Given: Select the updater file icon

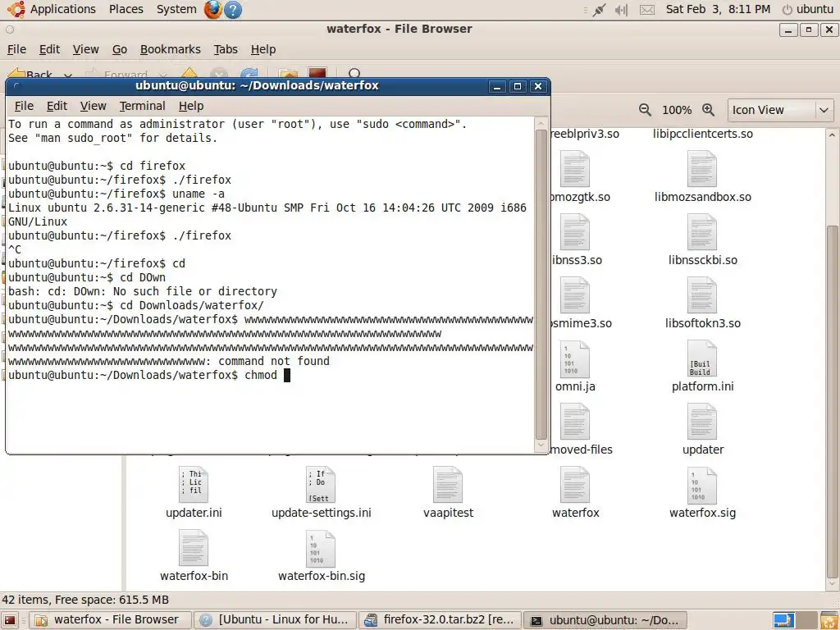Looking at the screenshot, I should click(702, 422).
